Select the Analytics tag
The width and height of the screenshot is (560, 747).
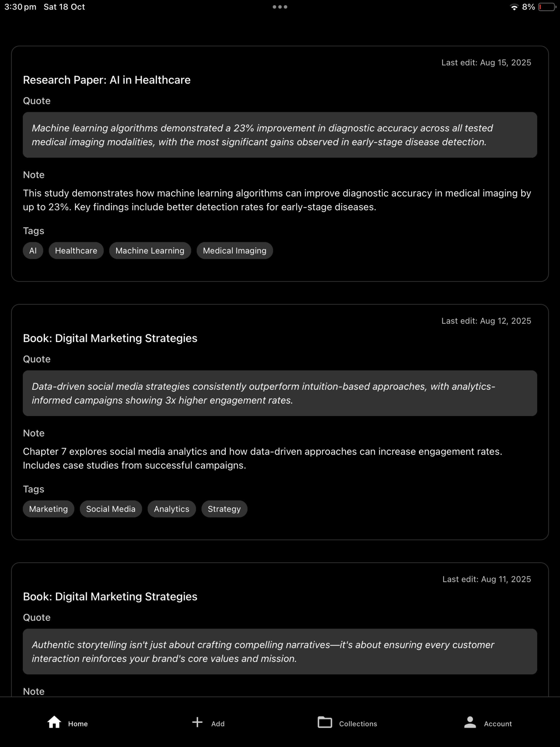pos(171,509)
